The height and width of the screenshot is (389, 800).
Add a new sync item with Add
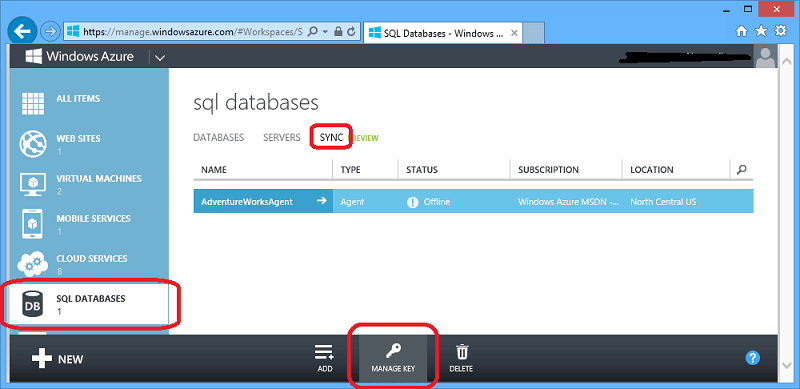(x=324, y=358)
